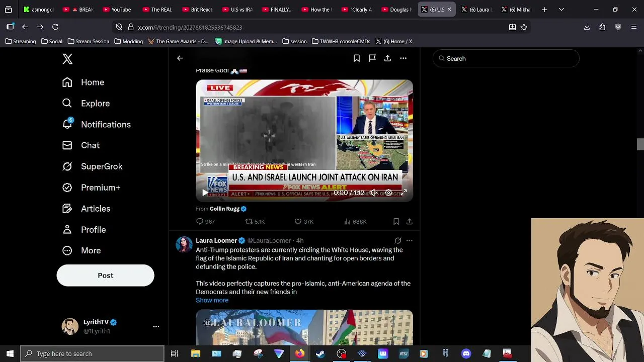Open @LauraLoomer handle link
Viewport: 644px width, 362px height.
coord(269,241)
